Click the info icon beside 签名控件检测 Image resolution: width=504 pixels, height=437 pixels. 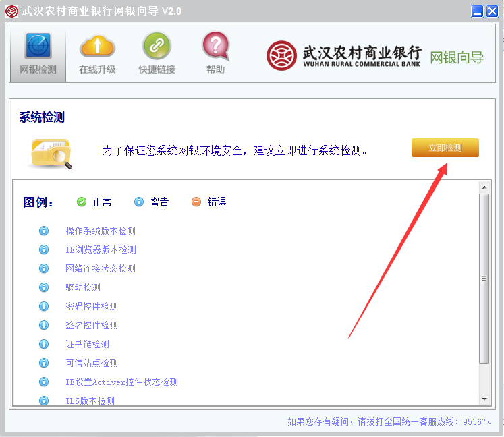tap(44, 325)
